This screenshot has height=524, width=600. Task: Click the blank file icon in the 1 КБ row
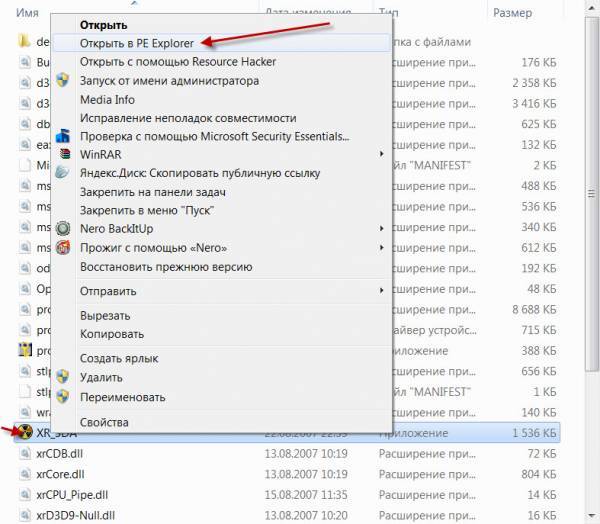tap(25, 392)
